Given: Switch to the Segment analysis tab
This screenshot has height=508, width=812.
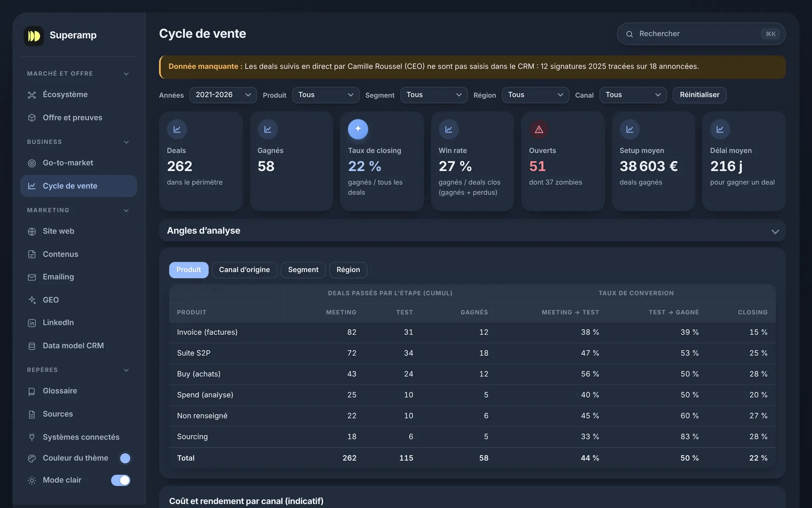Looking at the screenshot, I should (x=303, y=270).
